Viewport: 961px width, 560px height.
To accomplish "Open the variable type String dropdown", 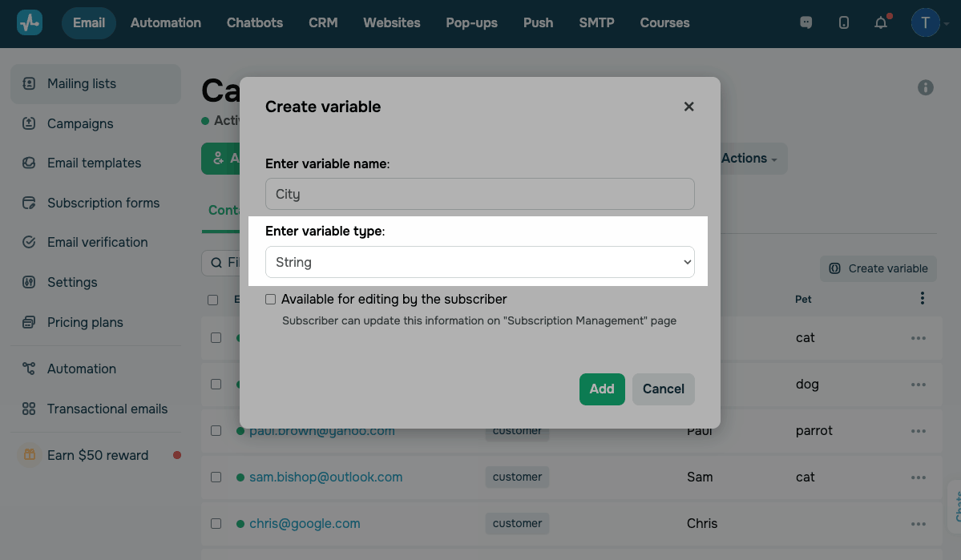I will click(x=479, y=262).
